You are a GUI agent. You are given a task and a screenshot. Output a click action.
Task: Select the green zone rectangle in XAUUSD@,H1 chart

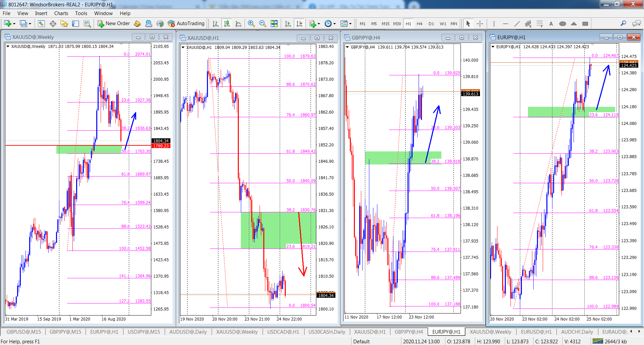(278, 230)
